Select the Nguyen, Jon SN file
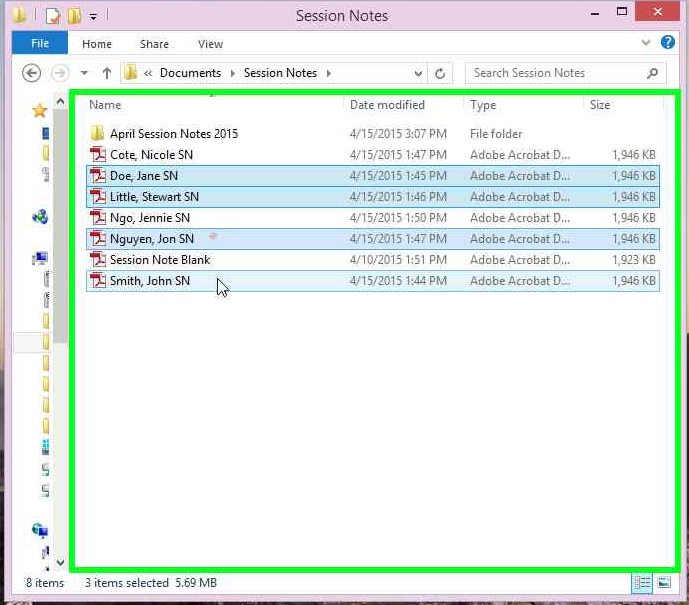 373,239
